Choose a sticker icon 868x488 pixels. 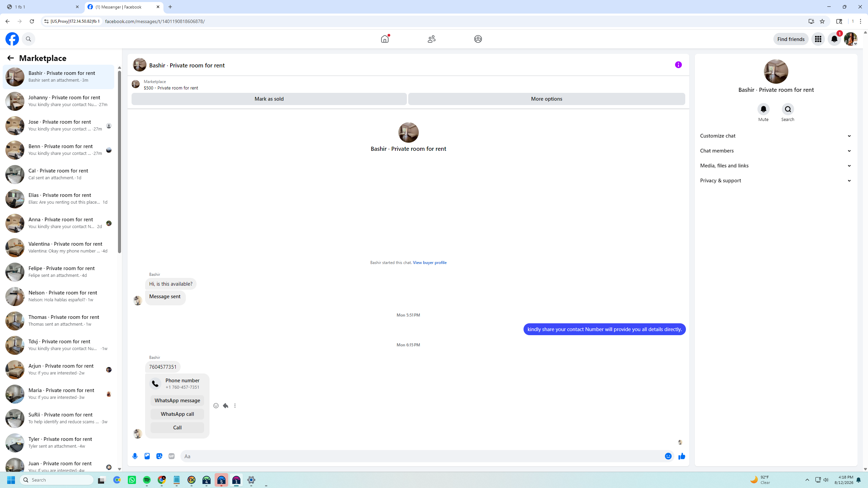click(159, 456)
